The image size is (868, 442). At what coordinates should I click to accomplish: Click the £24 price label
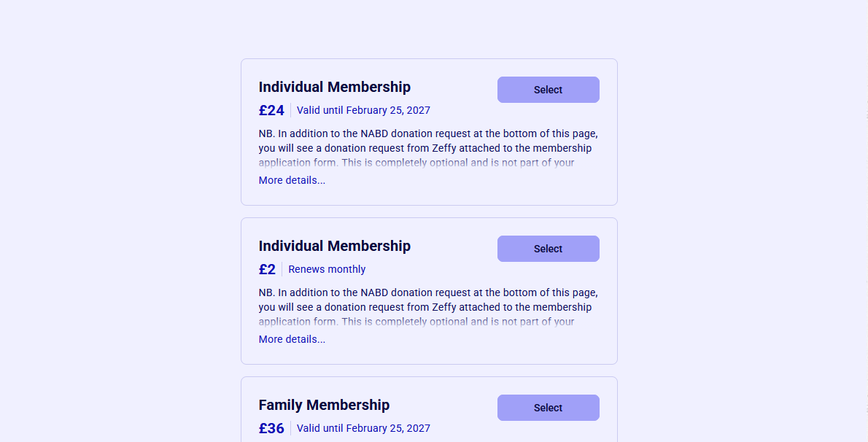point(271,110)
